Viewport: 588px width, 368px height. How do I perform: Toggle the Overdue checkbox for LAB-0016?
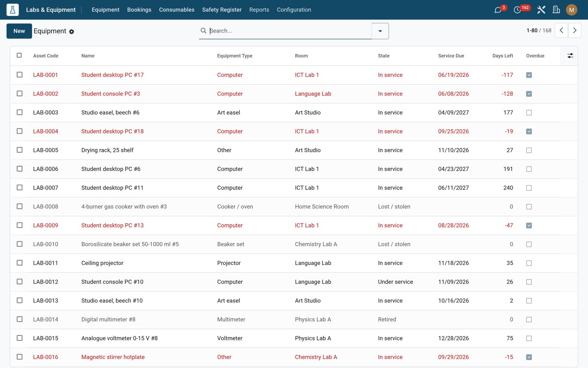coord(529,357)
